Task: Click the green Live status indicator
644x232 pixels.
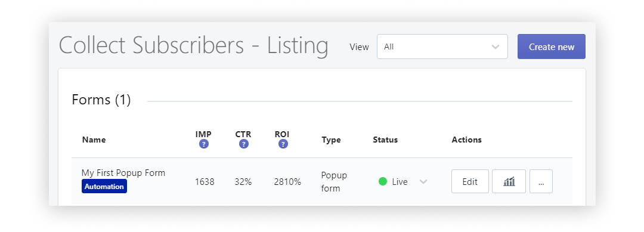Action: coord(383,181)
